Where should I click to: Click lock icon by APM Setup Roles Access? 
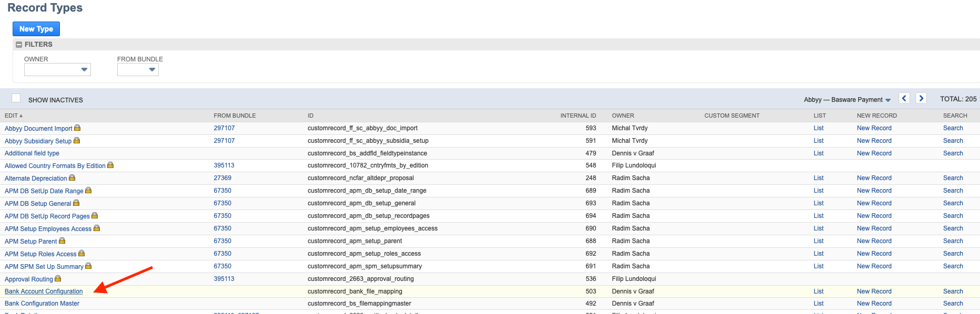(x=81, y=254)
